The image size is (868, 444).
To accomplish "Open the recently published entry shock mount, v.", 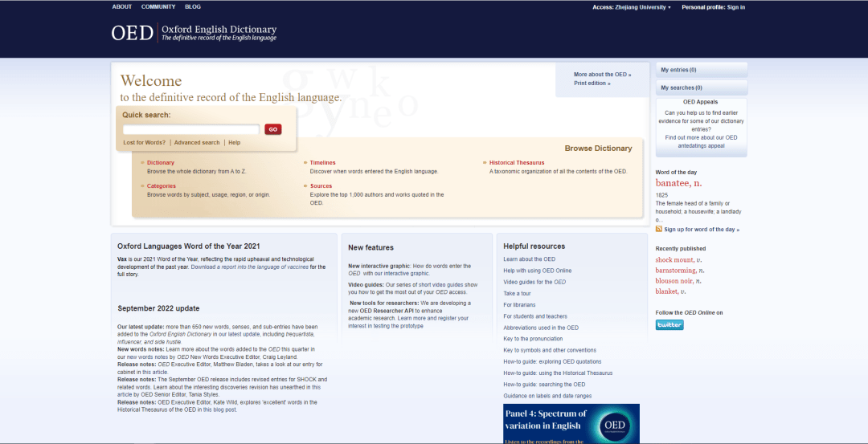I will [678, 260].
